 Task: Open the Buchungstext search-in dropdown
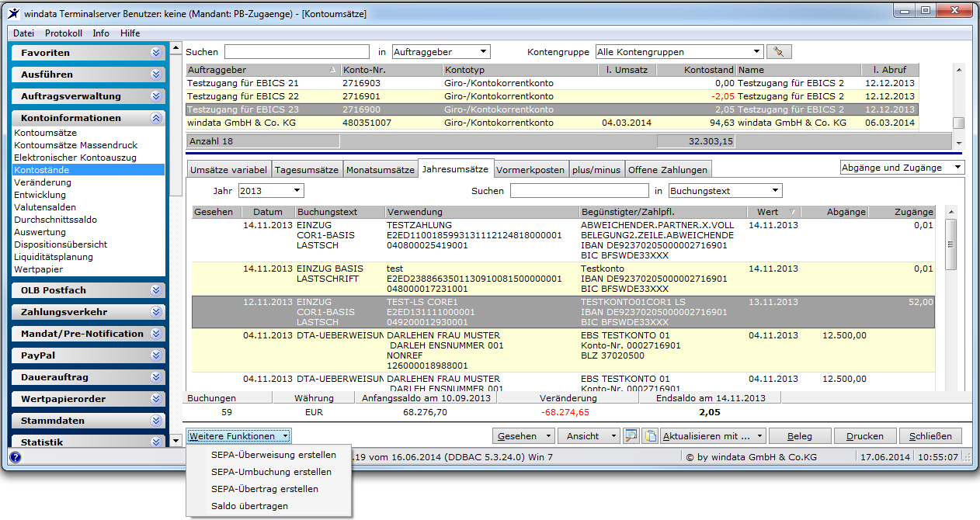pyautogui.click(x=725, y=190)
